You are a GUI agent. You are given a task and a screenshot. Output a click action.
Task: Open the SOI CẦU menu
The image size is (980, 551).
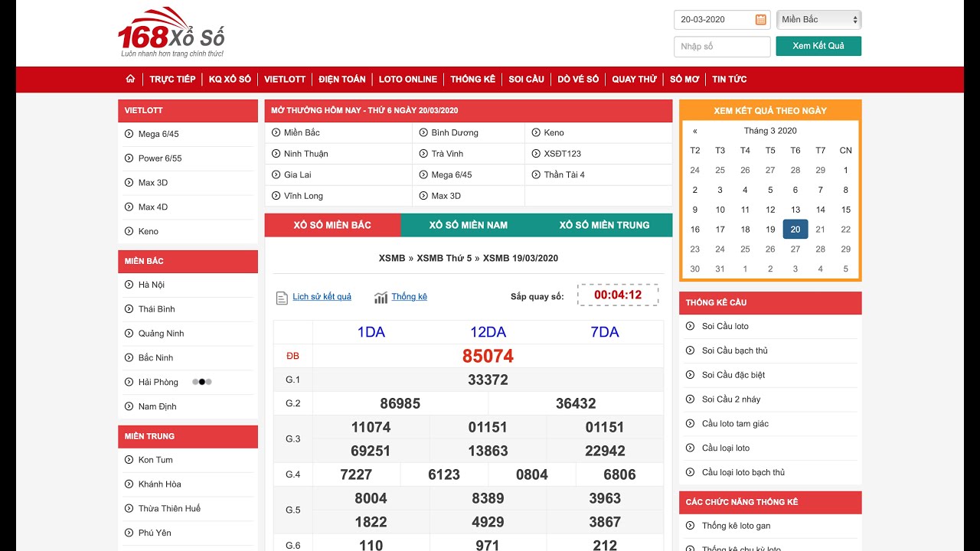[526, 79]
